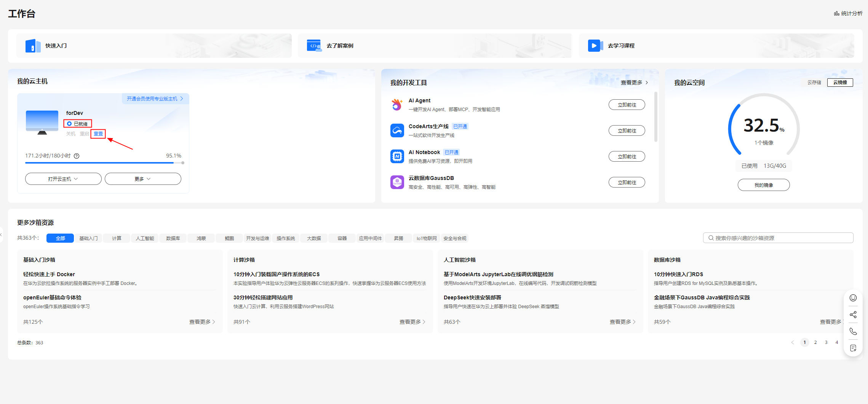Image resolution: width=868 pixels, height=404 pixels.
Task: Switch to the 云存储 toggle
Action: 814,83
